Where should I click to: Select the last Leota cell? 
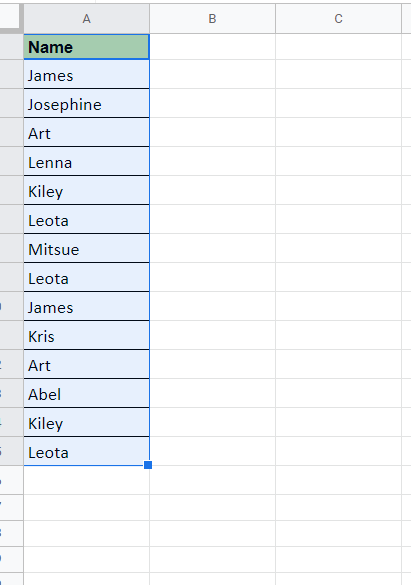pyautogui.click(x=87, y=451)
